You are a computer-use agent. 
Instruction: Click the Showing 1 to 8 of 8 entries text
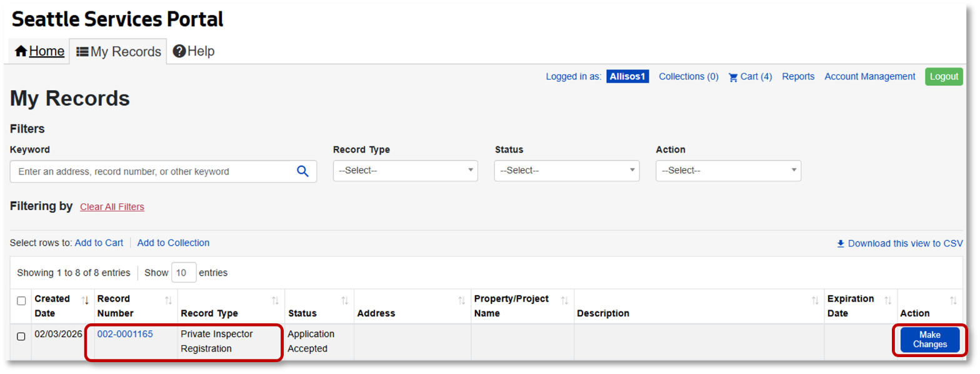pyautogui.click(x=73, y=273)
